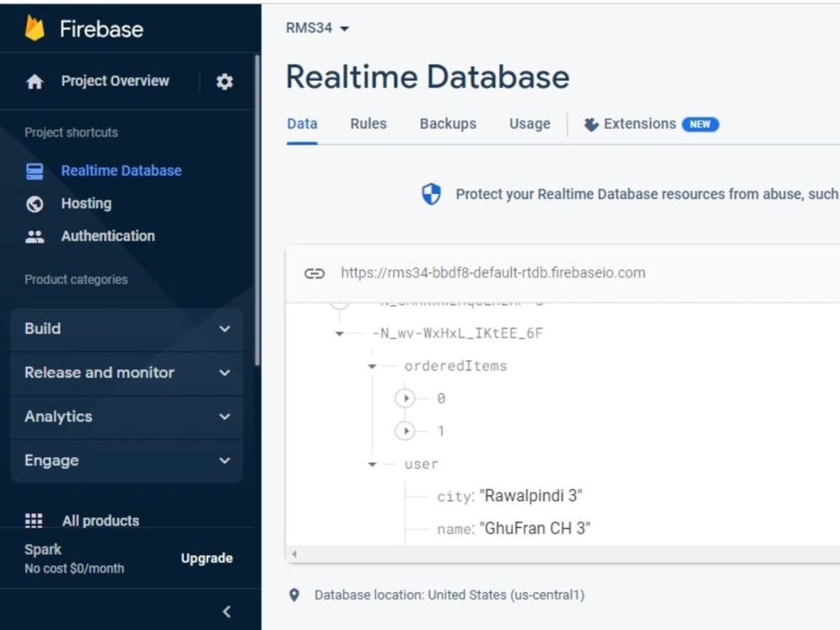Click the database URL link icon

click(314, 273)
